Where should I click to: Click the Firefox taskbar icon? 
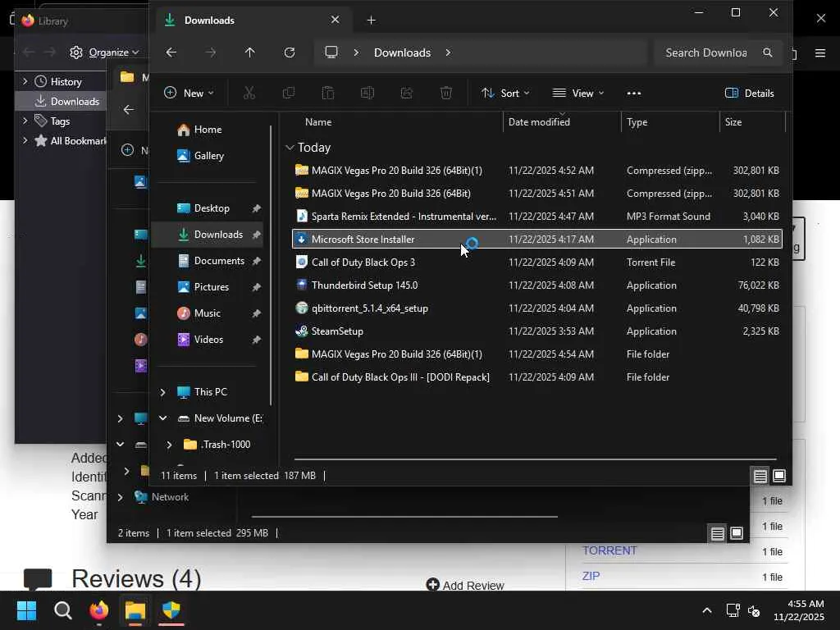coord(98,610)
